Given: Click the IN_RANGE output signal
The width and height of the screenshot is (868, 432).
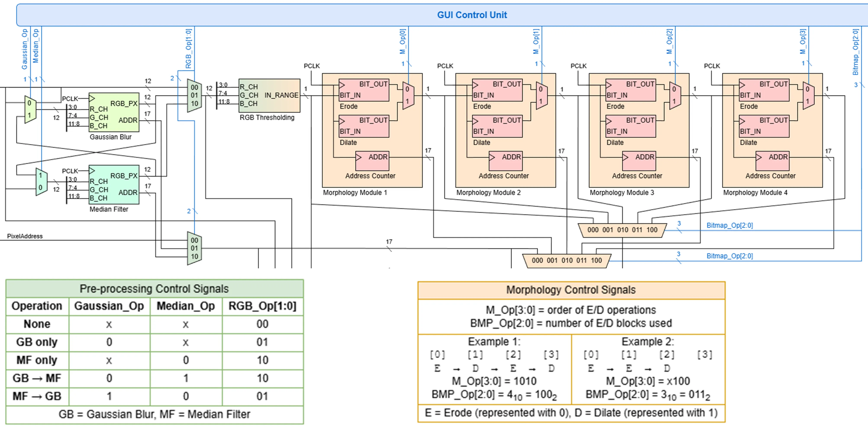Looking at the screenshot, I should pyautogui.click(x=282, y=95).
